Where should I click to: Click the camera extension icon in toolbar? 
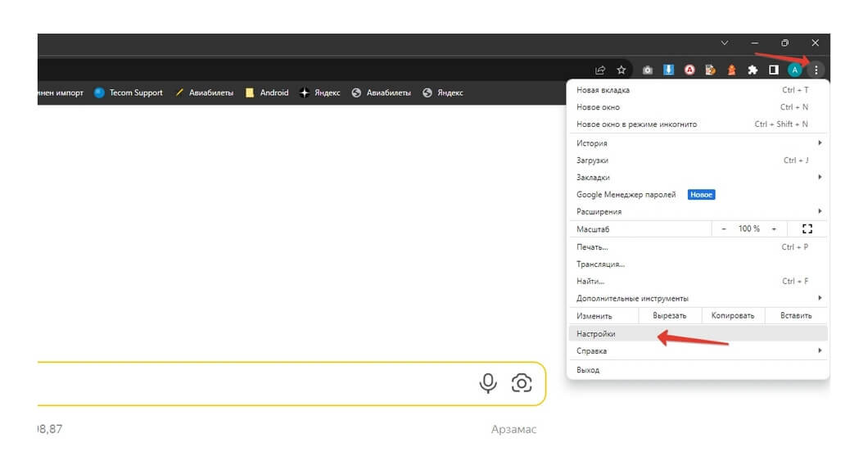pos(647,70)
